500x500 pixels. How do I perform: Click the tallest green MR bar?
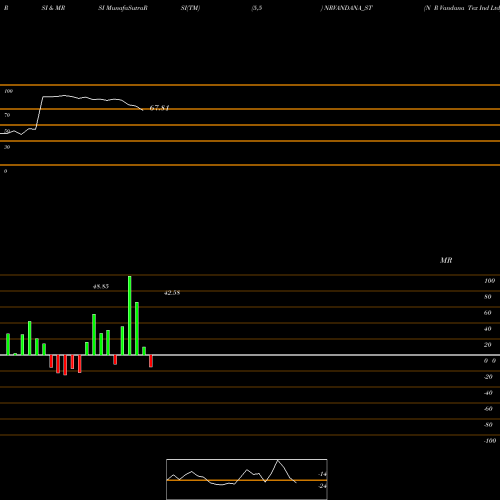(x=130, y=315)
